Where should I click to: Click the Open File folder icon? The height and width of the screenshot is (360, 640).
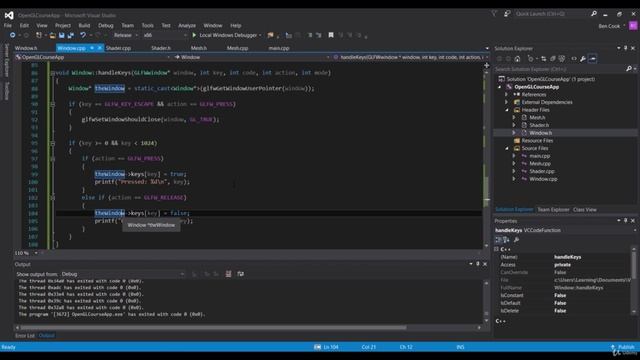click(52, 36)
